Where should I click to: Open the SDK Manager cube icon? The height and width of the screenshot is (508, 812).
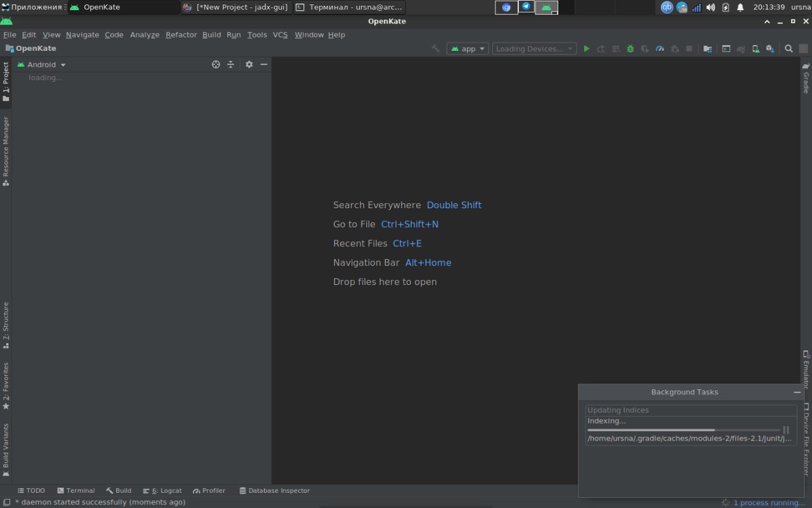[x=769, y=49]
